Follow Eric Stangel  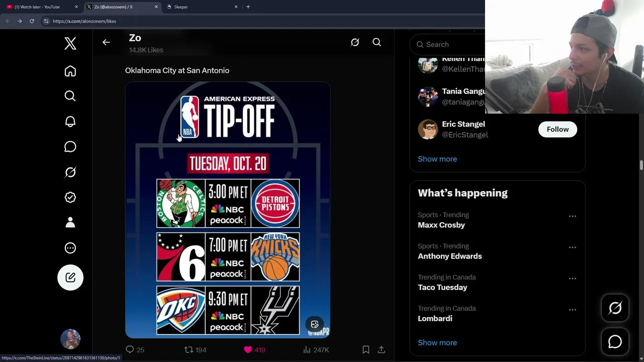click(557, 129)
